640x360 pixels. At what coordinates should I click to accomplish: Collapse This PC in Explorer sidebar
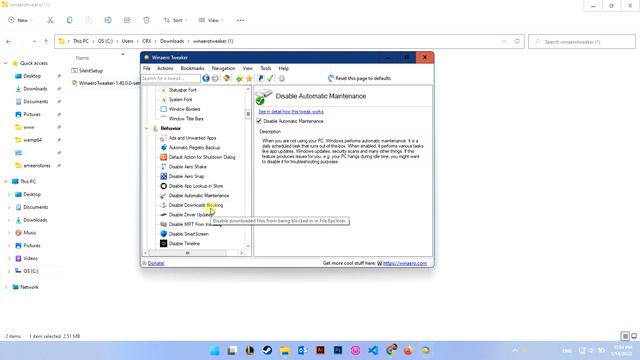pyautogui.click(x=6, y=181)
